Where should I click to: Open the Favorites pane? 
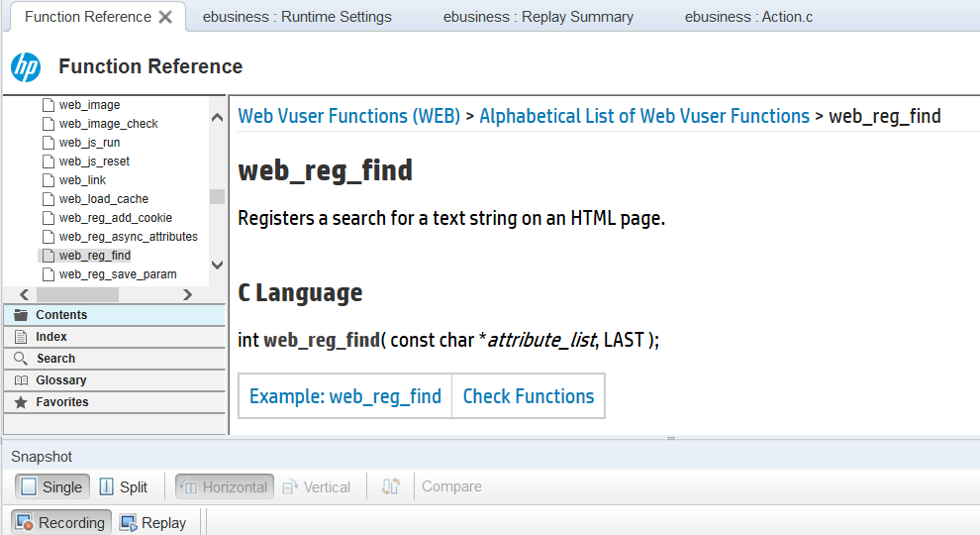click(115, 402)
